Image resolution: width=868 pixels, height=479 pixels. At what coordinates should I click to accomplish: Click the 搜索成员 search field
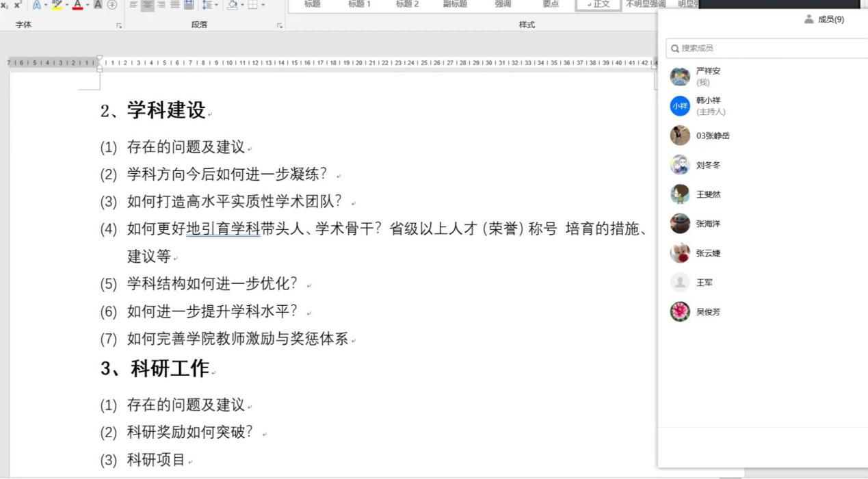coord(766,49)
